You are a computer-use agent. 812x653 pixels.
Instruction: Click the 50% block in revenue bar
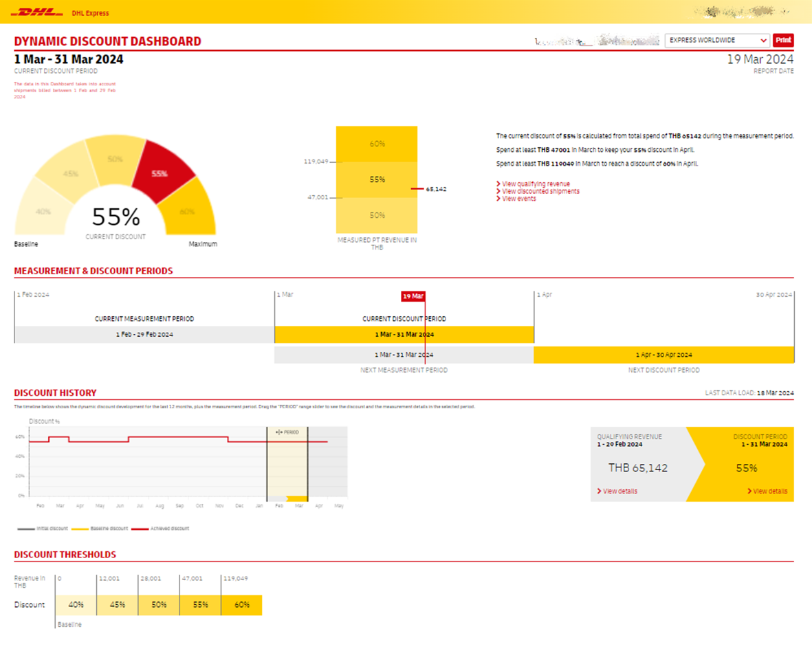tap(377, 215)
